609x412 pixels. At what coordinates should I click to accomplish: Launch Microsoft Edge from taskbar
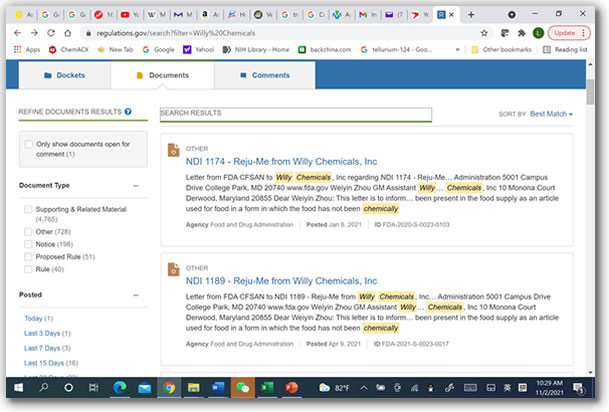120,388
